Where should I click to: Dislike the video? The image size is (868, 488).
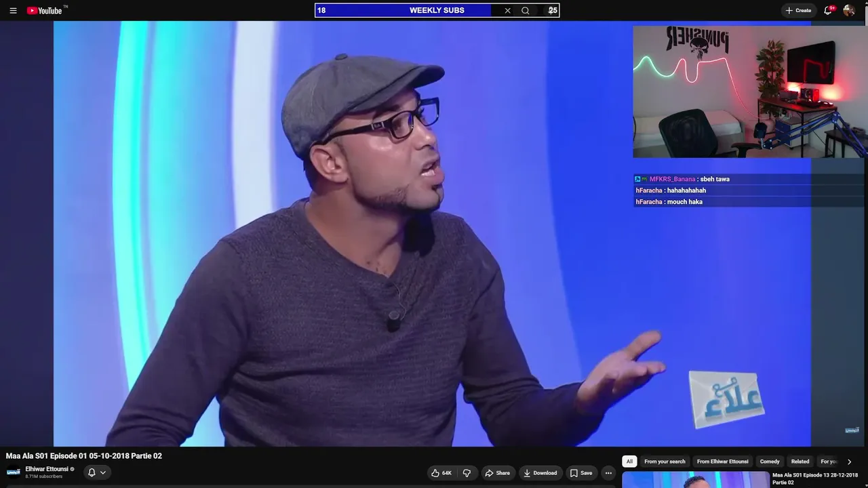(x=467, y=473)
